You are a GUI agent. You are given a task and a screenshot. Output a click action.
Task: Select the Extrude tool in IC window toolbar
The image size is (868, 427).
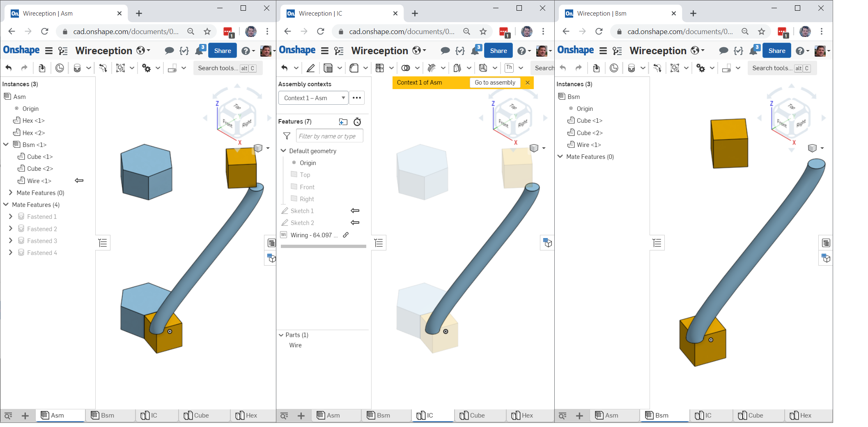(328, 68)
